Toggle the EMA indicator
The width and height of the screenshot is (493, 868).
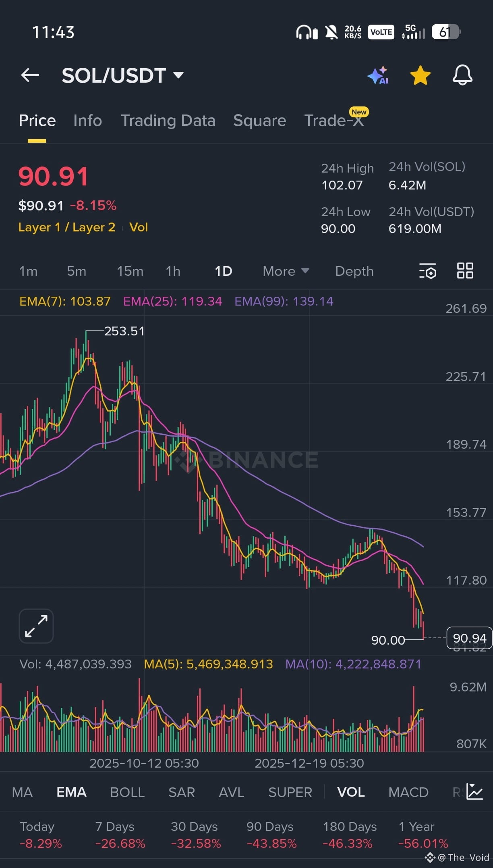[72, 792]
